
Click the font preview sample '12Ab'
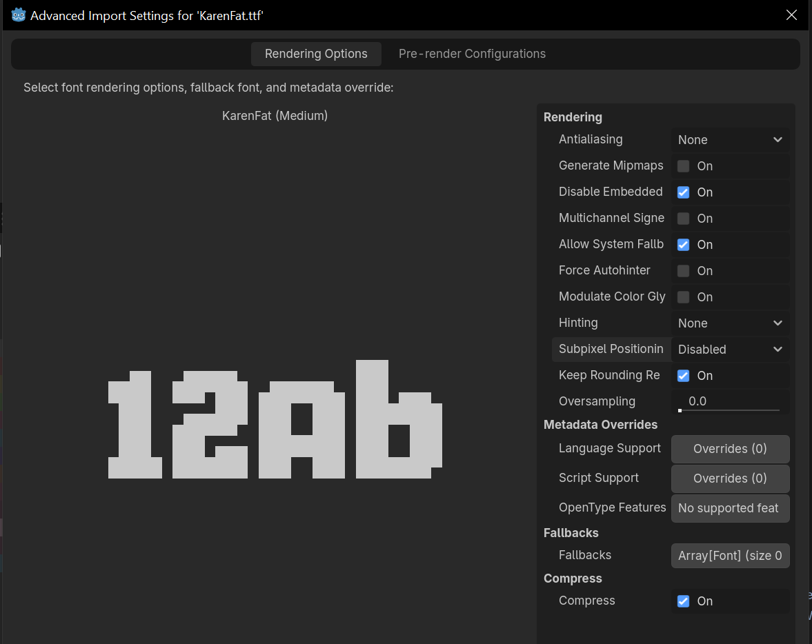click(275, 419)
